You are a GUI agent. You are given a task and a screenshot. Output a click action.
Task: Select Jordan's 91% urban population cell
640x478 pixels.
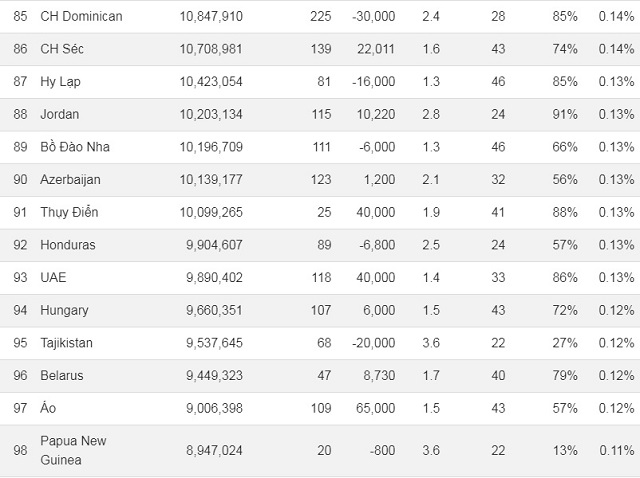click(565, 114)
